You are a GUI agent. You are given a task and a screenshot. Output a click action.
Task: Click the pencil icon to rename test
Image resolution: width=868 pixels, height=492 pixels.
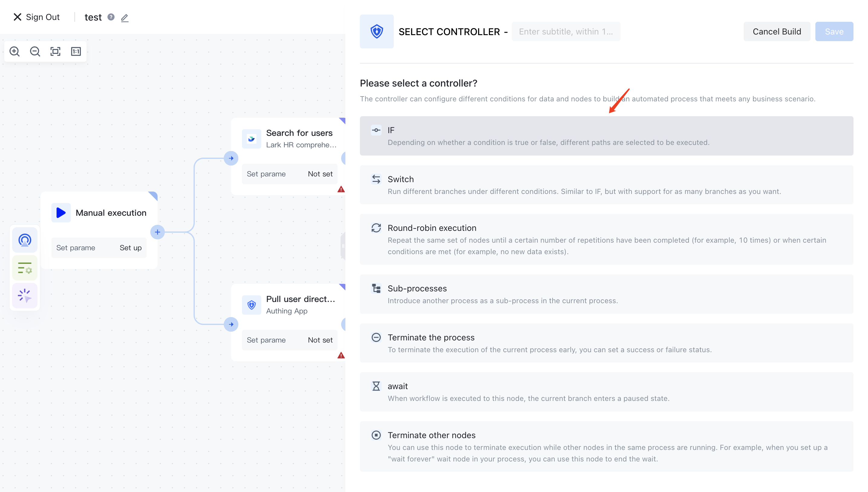point(125,18)
